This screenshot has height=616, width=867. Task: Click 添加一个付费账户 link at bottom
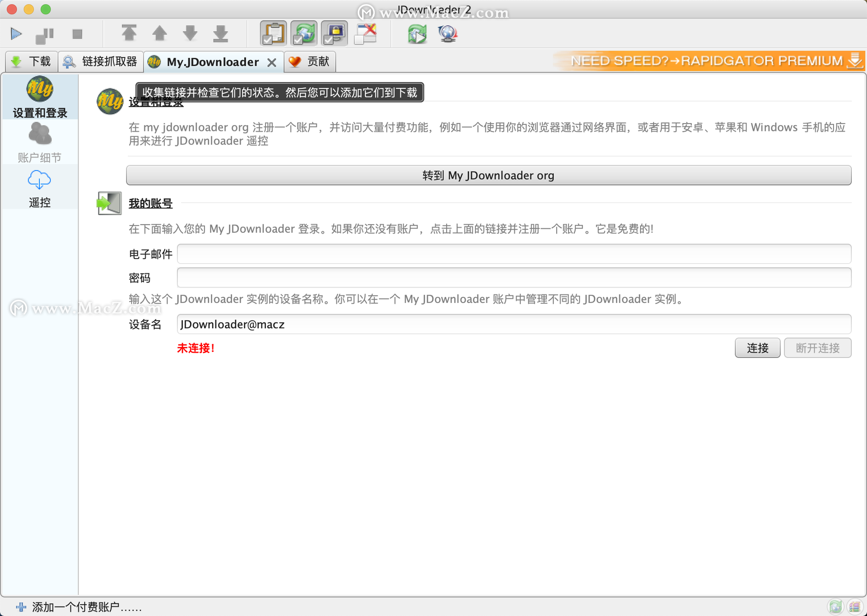[79, 607]
